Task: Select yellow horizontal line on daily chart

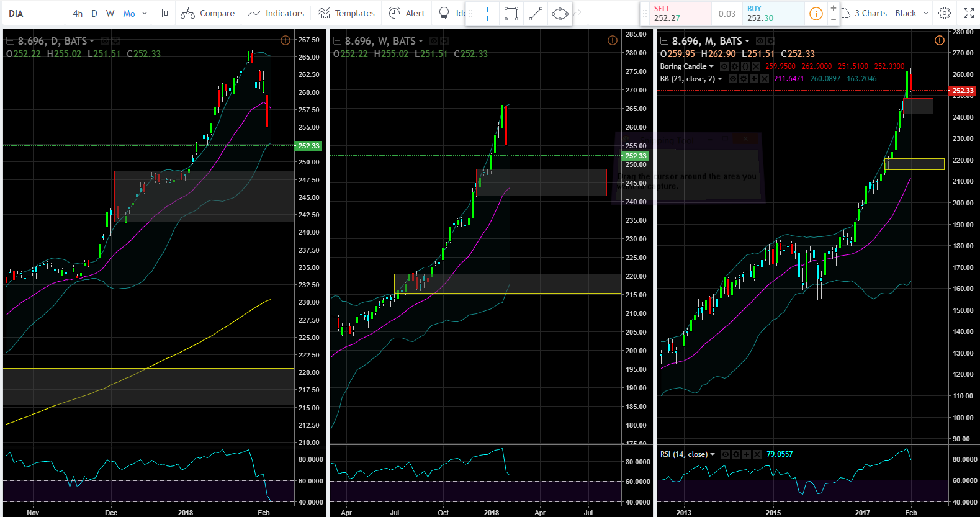Action: (x=148, y=405)
